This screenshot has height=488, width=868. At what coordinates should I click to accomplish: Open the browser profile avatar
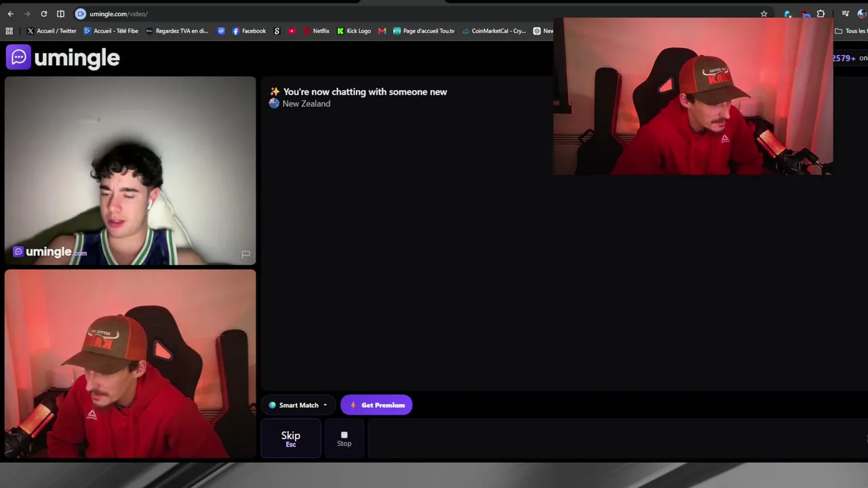pyautogui.click(x=862, y=14)
